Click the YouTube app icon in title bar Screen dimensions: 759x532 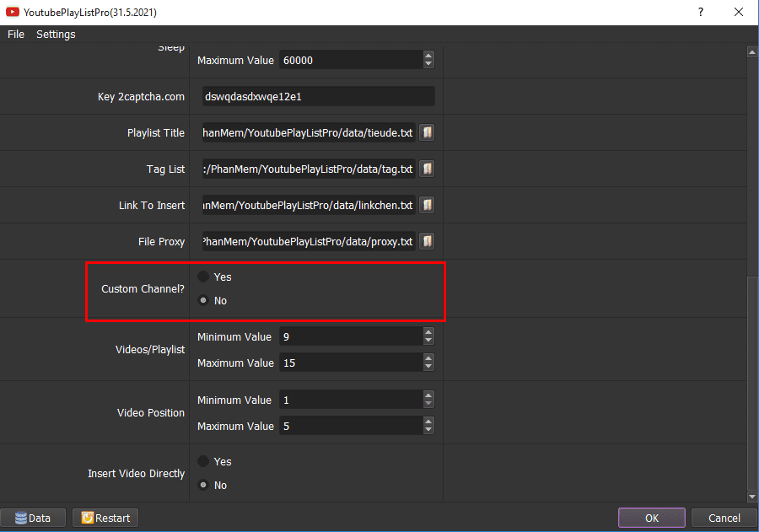pos(12,12)
